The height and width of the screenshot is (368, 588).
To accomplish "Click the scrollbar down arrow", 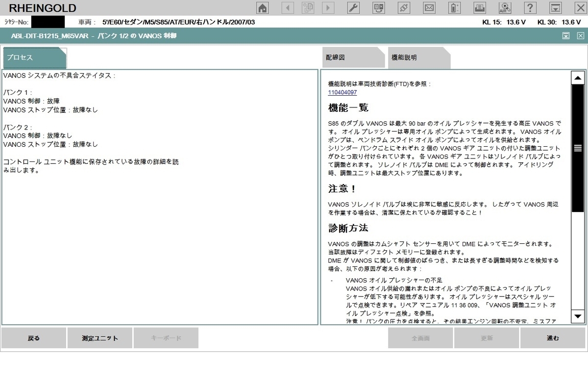I will (578, 316).
